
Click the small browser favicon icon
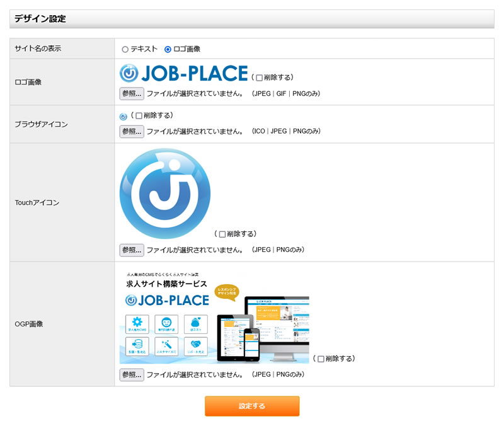tap(123, 117)
